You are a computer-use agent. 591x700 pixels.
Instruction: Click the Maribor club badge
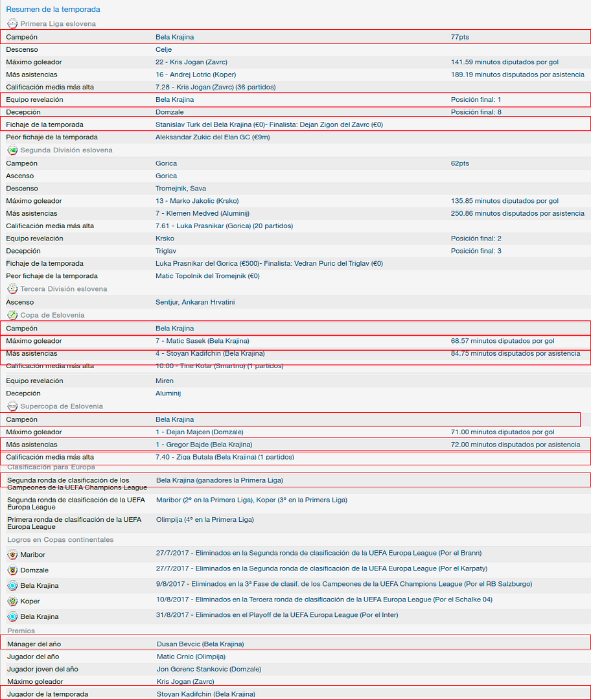coord(12,555)
